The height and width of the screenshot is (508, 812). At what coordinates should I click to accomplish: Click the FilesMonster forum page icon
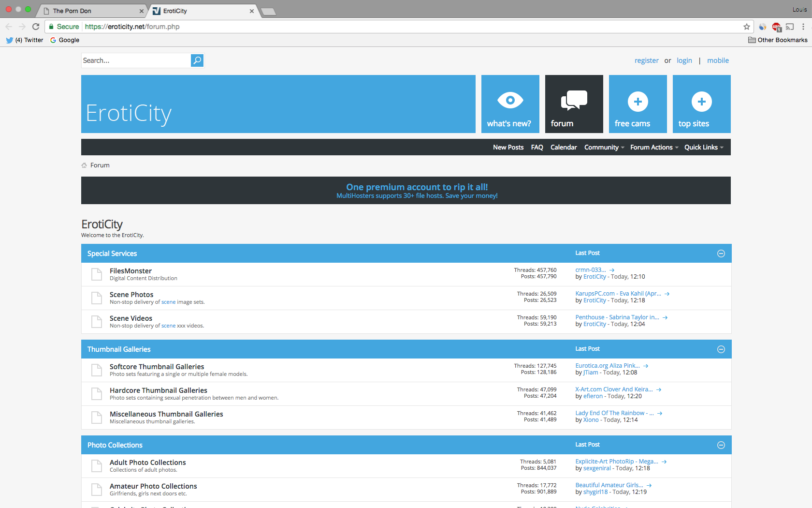click(x=97, y=274)
